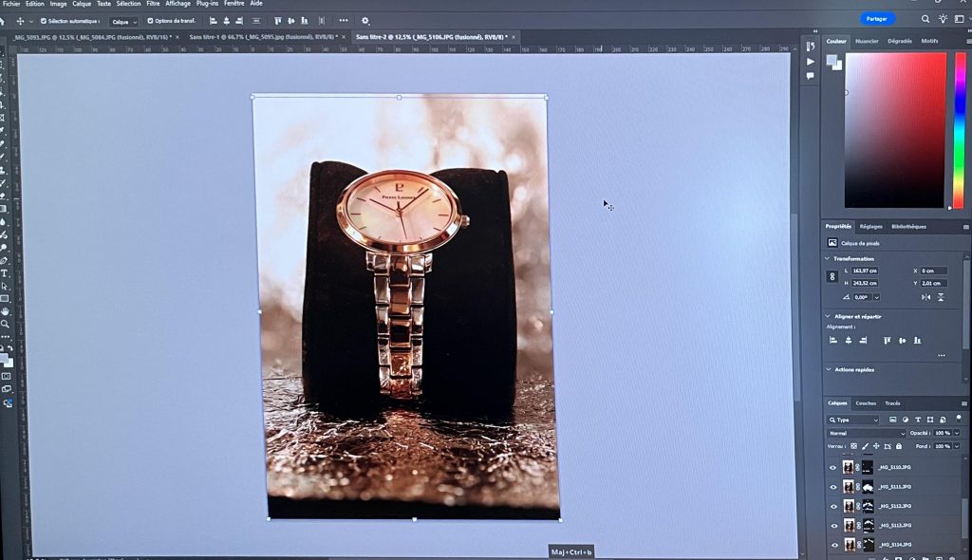The height and width of the screenshot is (560, 972).
Task: Click the link width and height icon
Action: click(832, 276)
